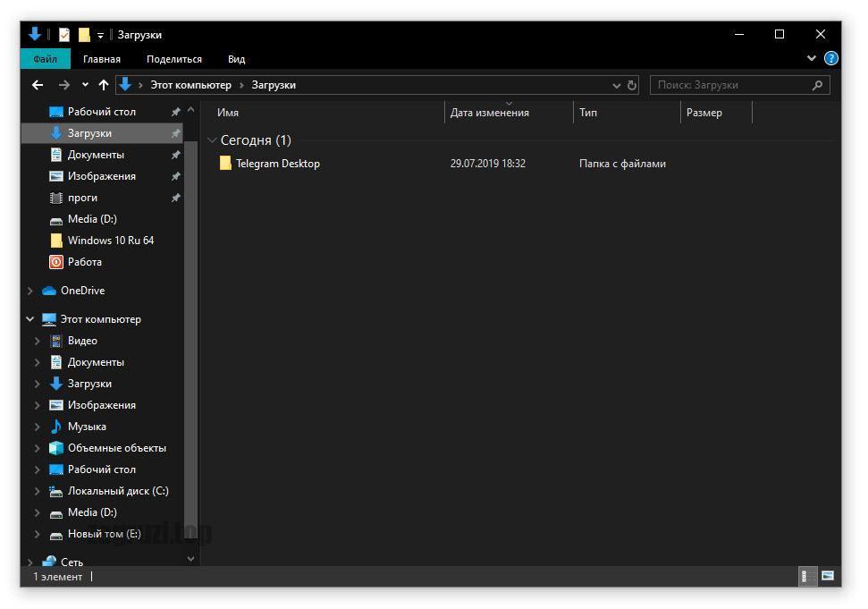
Task: Sort by the Тип column header
Action: point(588,113)
